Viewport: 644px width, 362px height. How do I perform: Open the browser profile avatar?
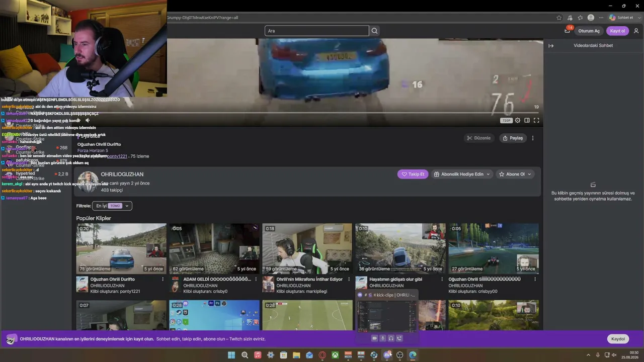coord(591,18)
